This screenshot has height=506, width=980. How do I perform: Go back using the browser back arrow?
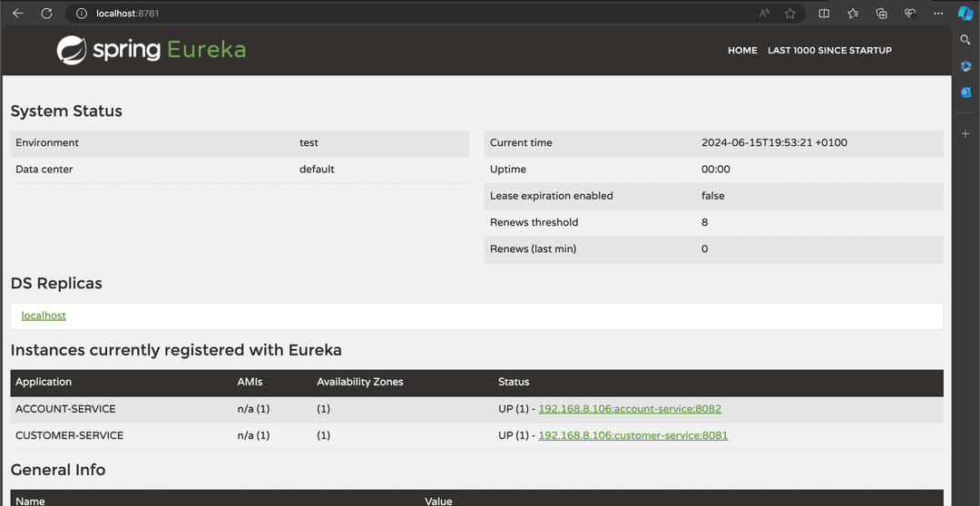(x=18, y=14)
